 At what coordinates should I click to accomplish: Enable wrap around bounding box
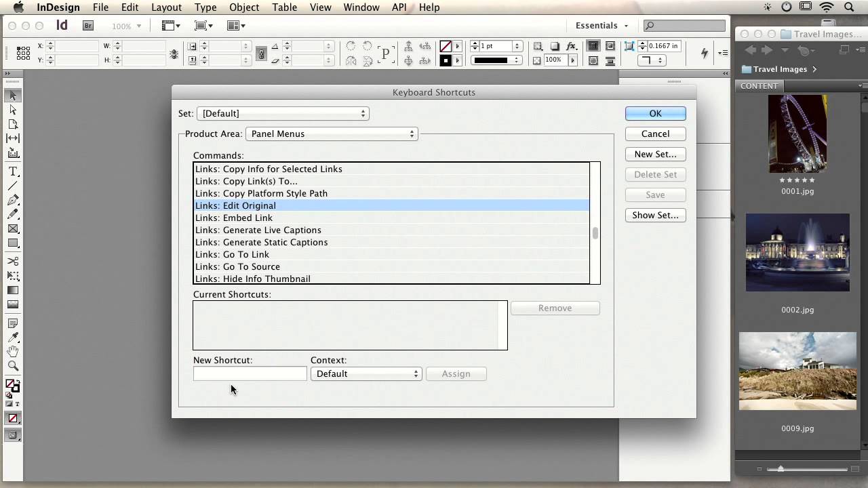[x=610, y=46]
